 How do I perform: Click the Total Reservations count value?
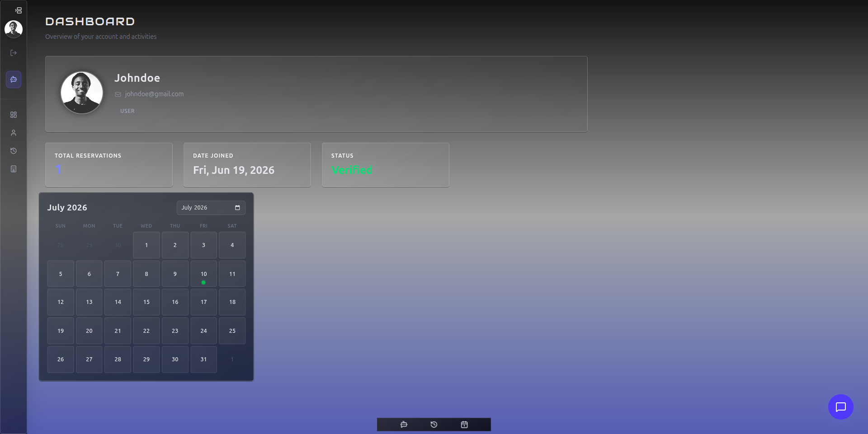pyautogui.click(x=58, y=170)
